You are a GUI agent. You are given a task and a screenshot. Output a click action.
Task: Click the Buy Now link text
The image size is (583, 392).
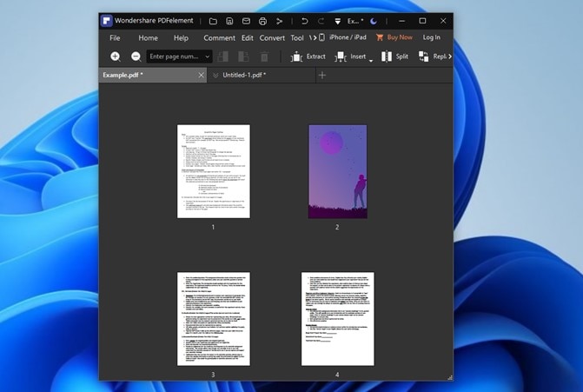point(400,37)
